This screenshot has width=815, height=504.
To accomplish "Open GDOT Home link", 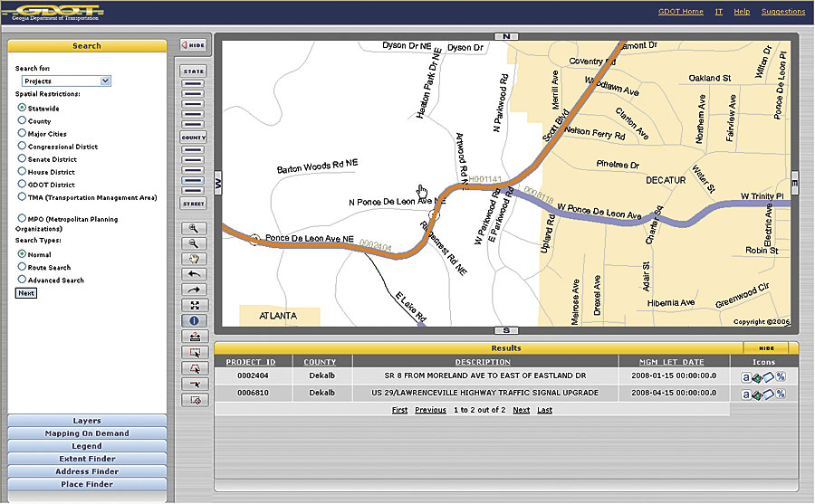I will click(680, 12).
